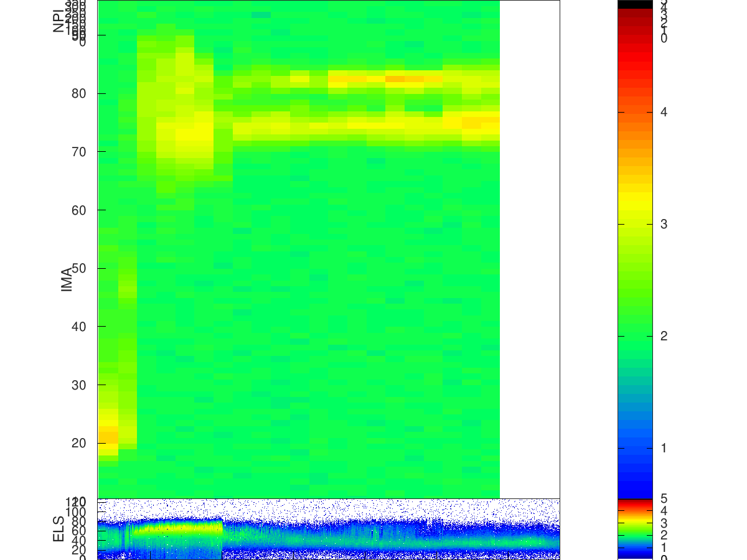Click the NPI y-axis label
The image size is (747, 560).
(x=59, y=20)
